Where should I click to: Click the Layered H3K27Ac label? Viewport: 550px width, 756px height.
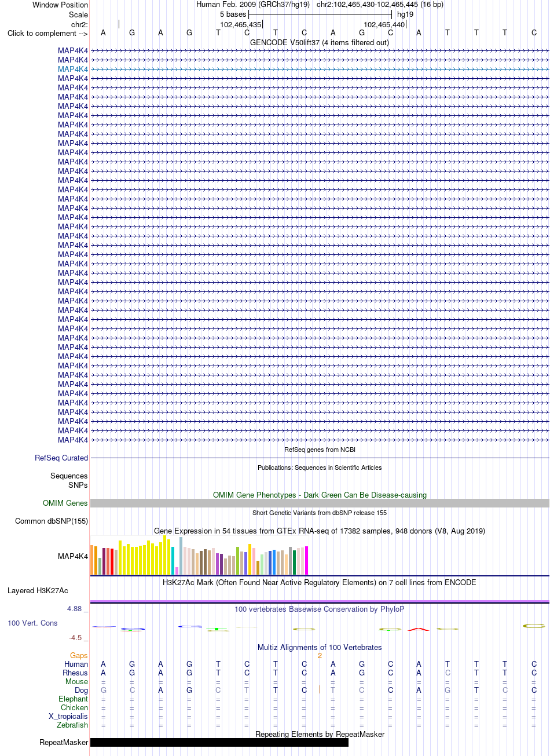tap(38, 590)
